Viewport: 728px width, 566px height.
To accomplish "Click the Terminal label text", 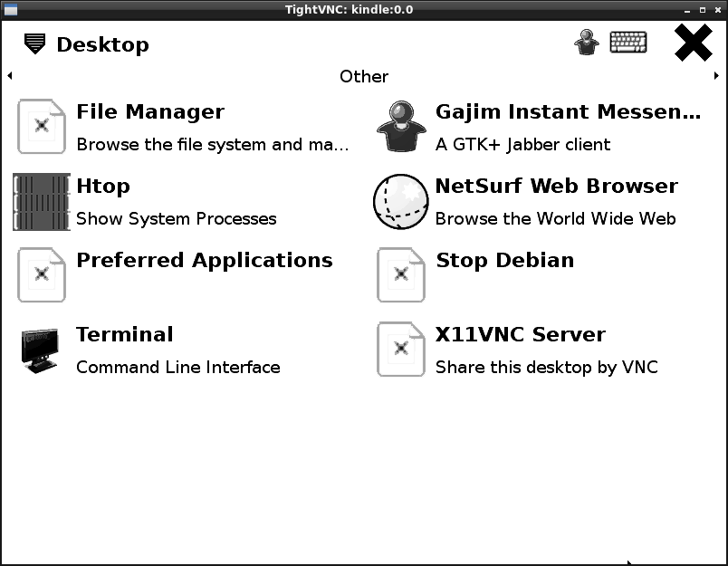I will click(125, 334).
